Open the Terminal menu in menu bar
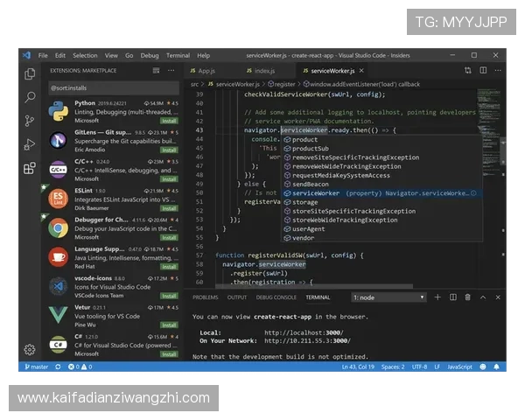The image size is (525, 420). (178, 55)
